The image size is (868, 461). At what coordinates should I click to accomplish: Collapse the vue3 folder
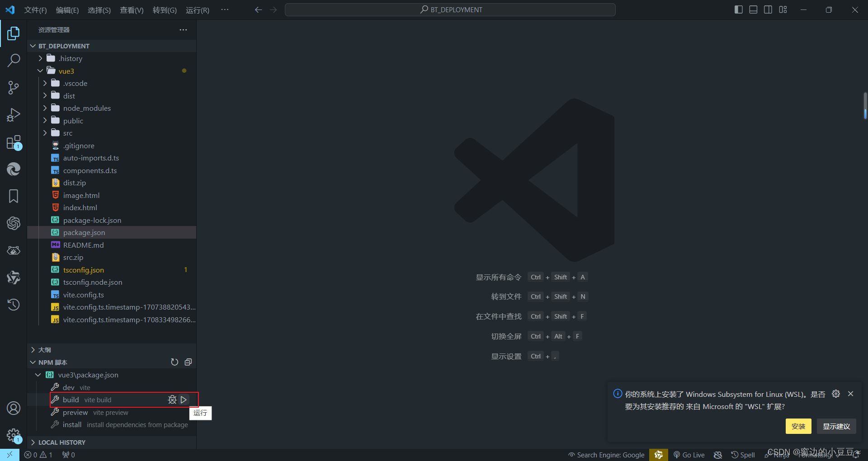coord(40,71)
